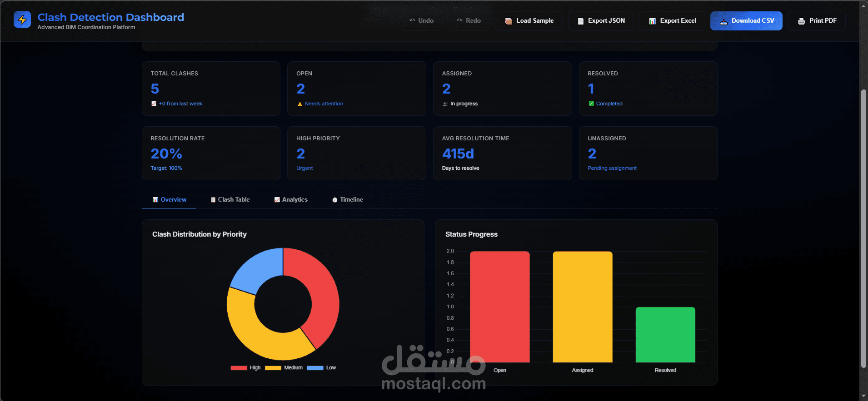Click the trend icon under Total Clashes
868x401 pixels.
tap(154, 104)
